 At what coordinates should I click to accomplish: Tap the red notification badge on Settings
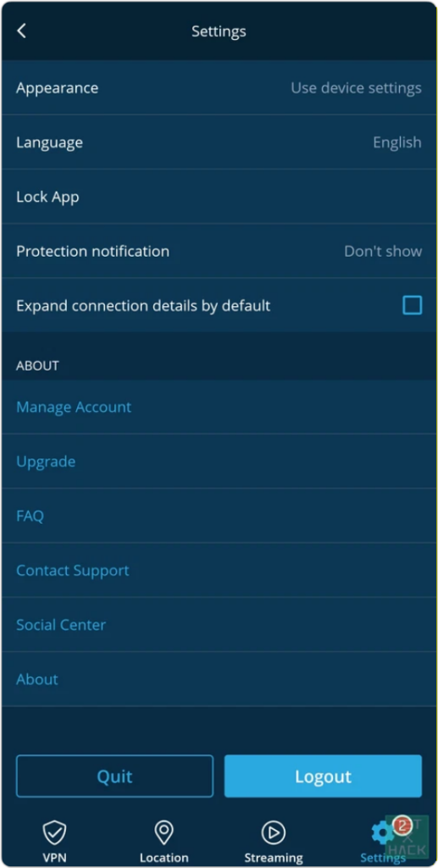pos(402,826)
